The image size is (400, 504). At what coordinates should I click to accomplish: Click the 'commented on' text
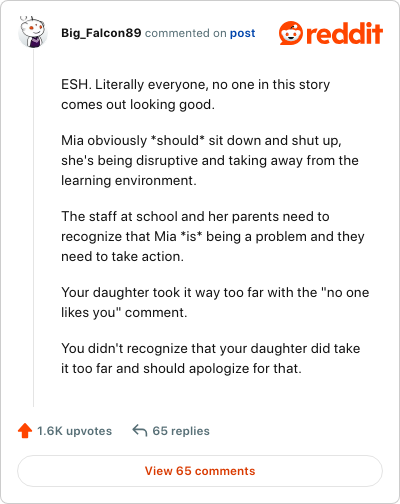(x=186, y=33)
